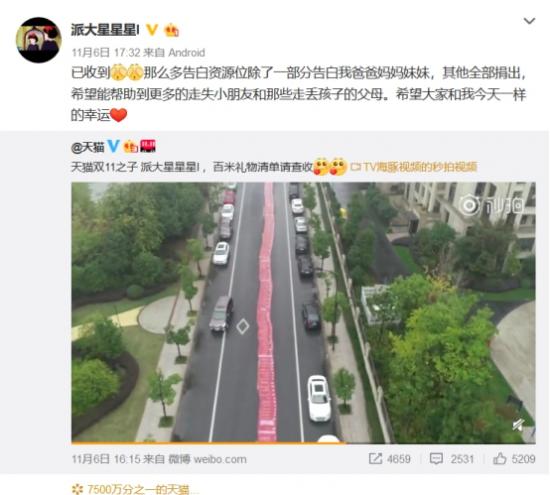Click the 11月6日 16:15 original post timestamp

106,459
